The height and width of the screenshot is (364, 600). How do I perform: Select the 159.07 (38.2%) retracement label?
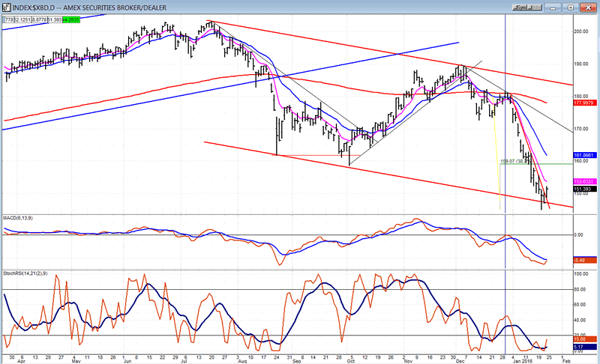[516, 161]
